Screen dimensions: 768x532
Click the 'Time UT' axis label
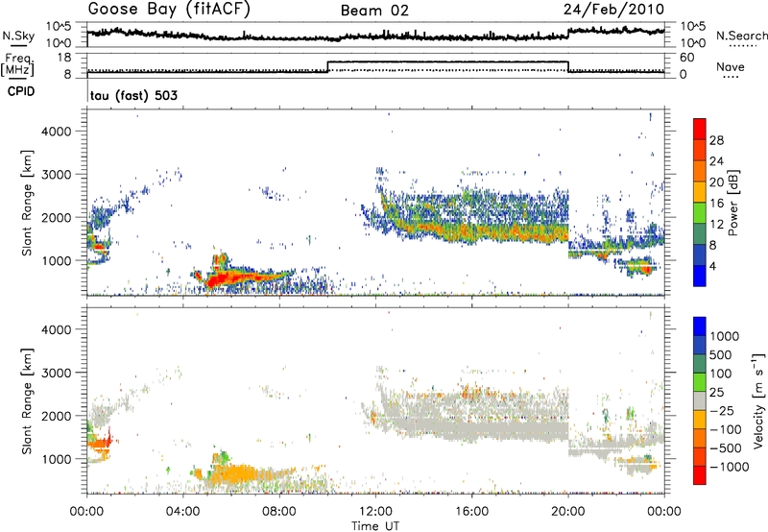(375, 526)
